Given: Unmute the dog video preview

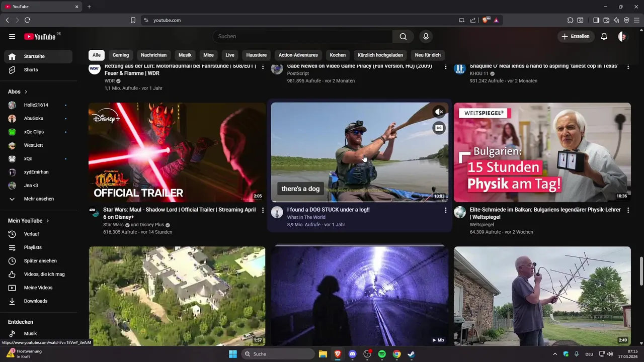Looking at the screenshot, I should pyautogui.click(x=439, y=112).
